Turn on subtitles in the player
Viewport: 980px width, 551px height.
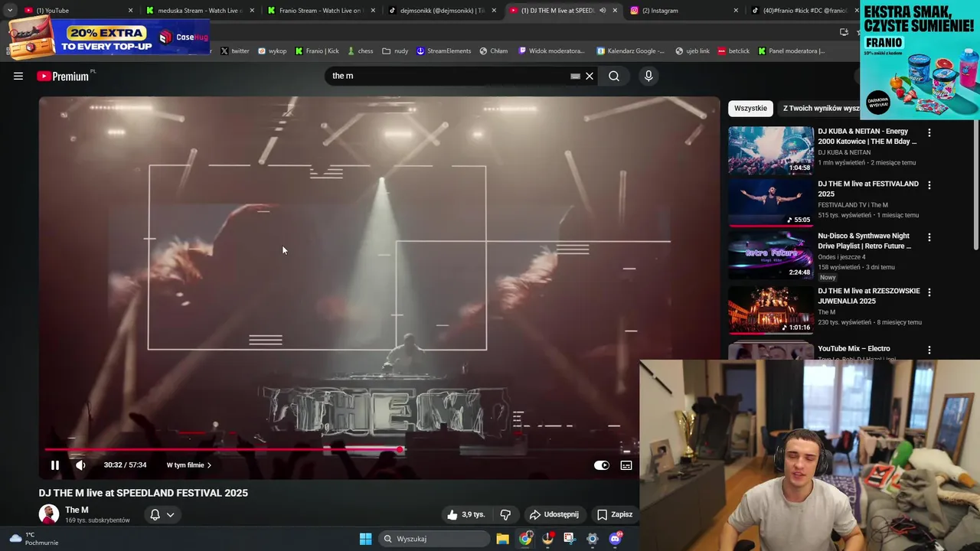pyautogui.click(x=626, y=465)
